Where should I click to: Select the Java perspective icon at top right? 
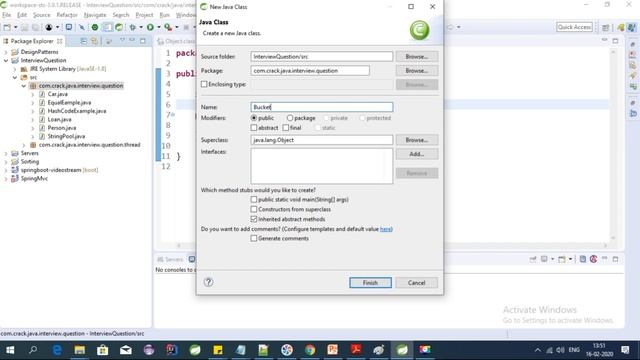click(631, 27)
